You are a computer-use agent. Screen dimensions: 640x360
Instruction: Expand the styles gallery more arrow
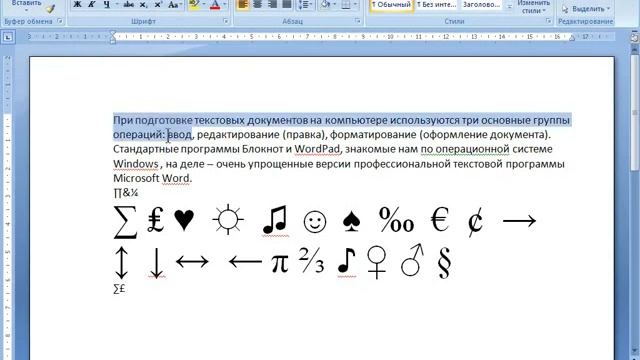(509, 7)
